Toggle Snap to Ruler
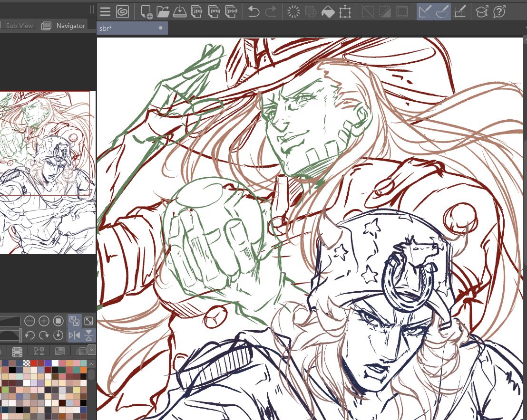527x420 pixels. tap(425, 12)
